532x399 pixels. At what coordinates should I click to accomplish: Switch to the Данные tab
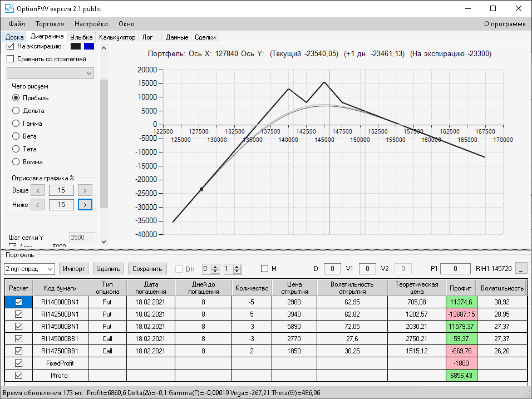177,37
